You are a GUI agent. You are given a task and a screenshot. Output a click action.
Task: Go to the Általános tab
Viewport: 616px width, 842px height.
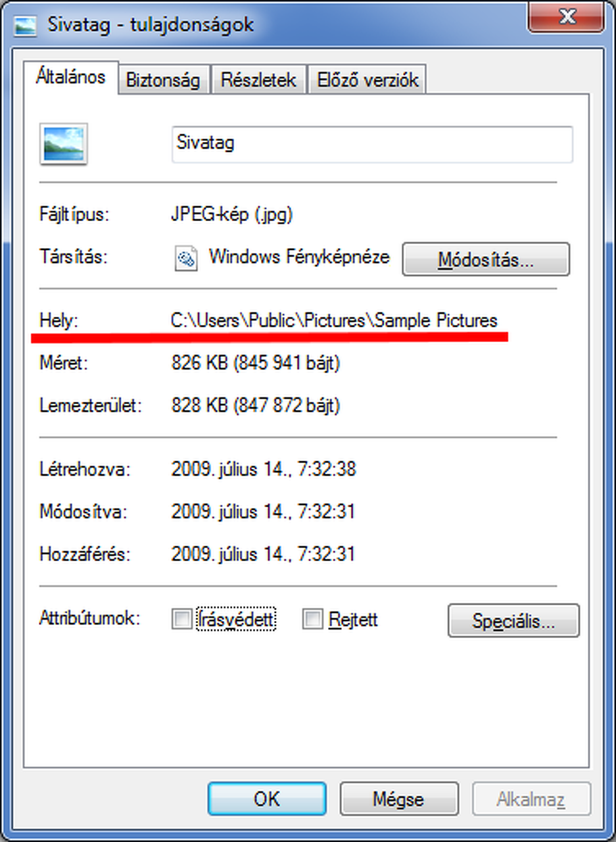pyautogui.click(x=70, y=78)
